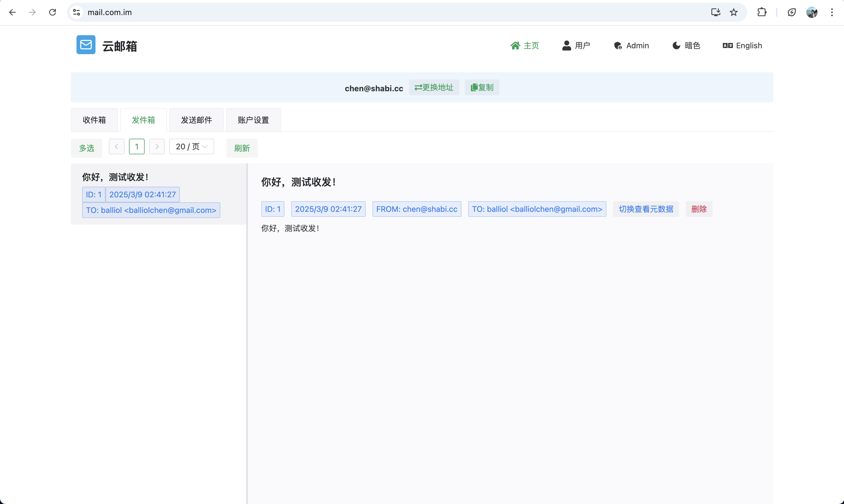Switch language to English
The image size is (844, 504).
point(742,45)
